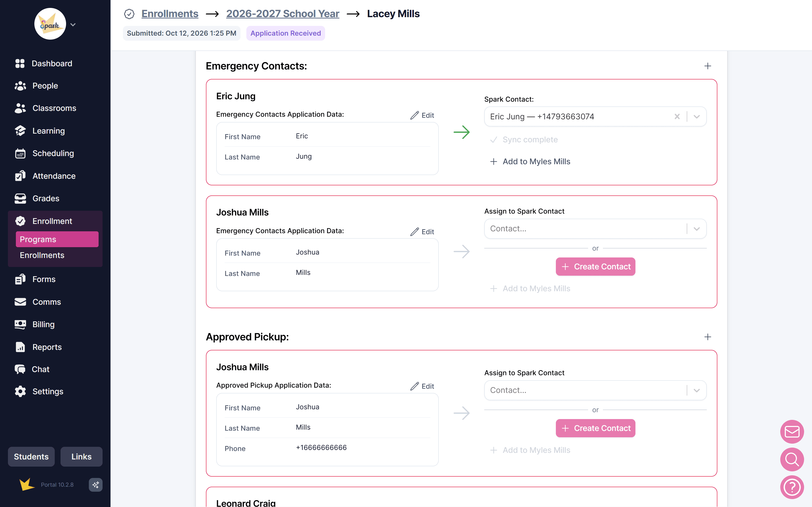This screenshot has height=507, width=812.
Task: Open the help question mark icon
Action: [792, 487]
